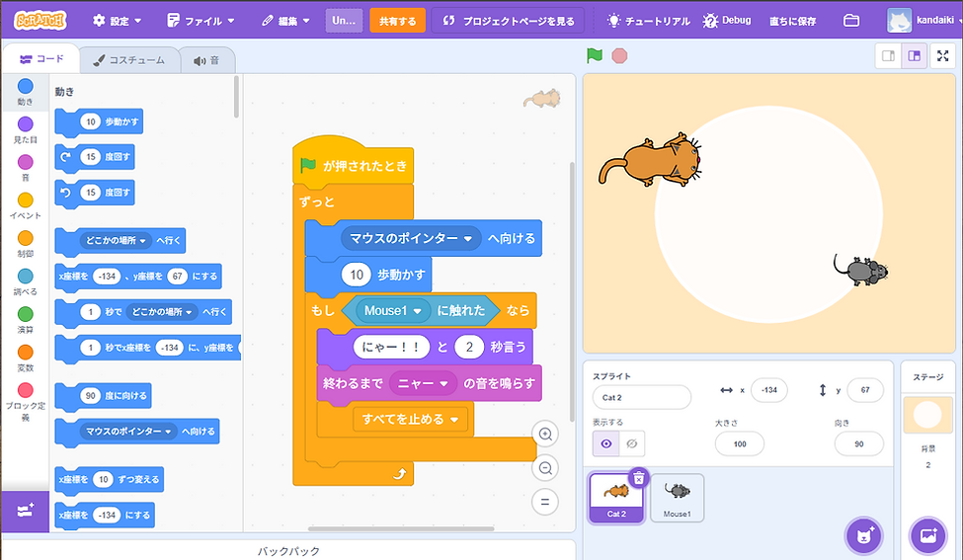Open the choose a sprite button
Viewport: 963px width, 560px height.
[863, 535]
